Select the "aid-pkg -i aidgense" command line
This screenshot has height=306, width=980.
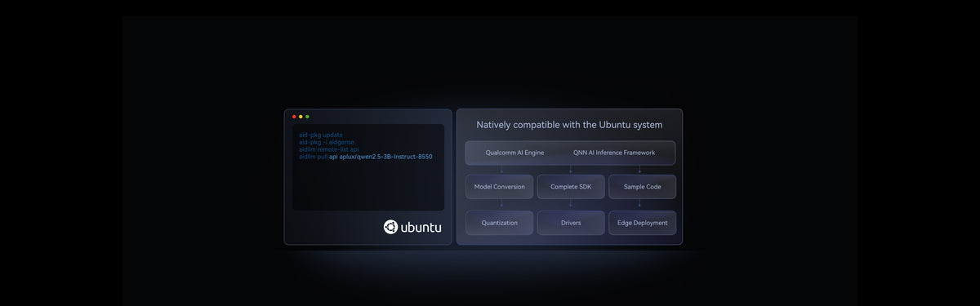click(x=327, y=142)
